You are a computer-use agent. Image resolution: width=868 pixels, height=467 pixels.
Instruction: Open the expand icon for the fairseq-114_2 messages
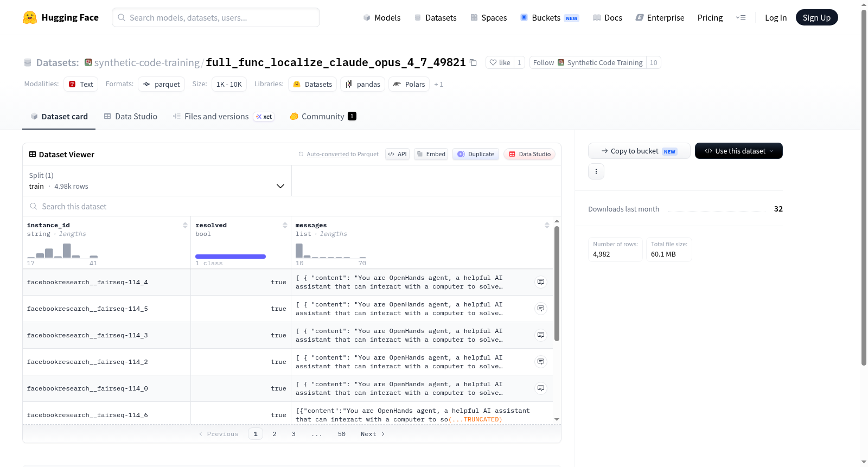tap(541, 362)
